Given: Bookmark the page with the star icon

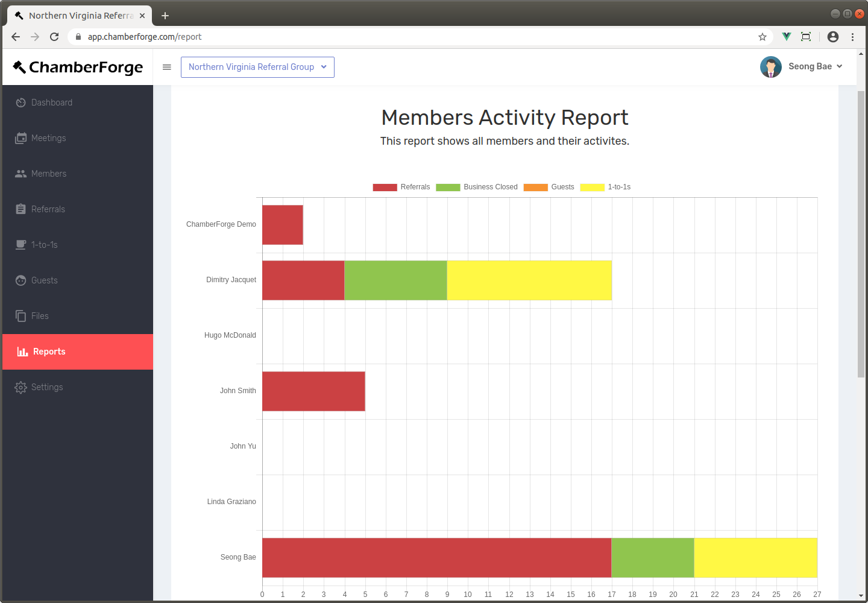Looking at the screenshot, I should pyautogui.click(x=763, y=37).
